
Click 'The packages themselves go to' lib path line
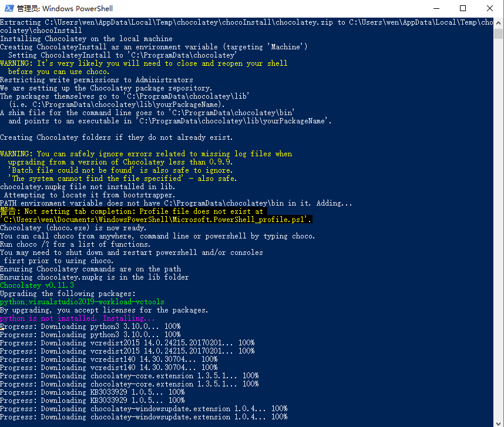point(125,96)
